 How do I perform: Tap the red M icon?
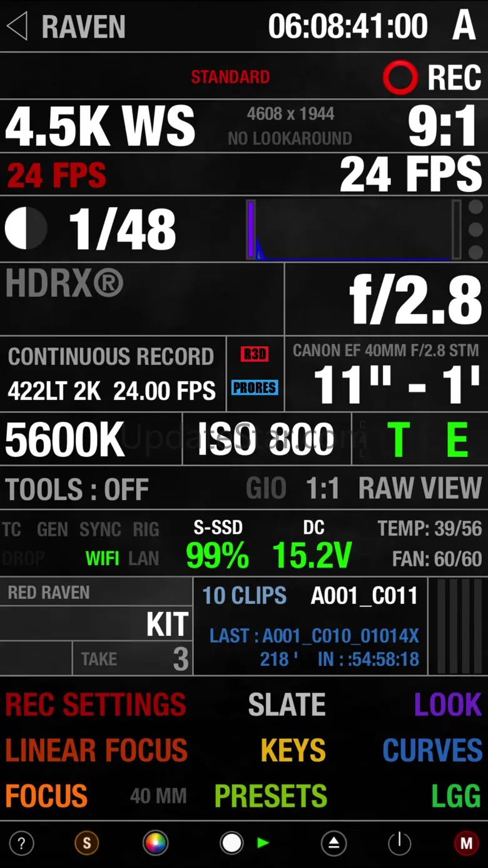click(x=466, y=844)
